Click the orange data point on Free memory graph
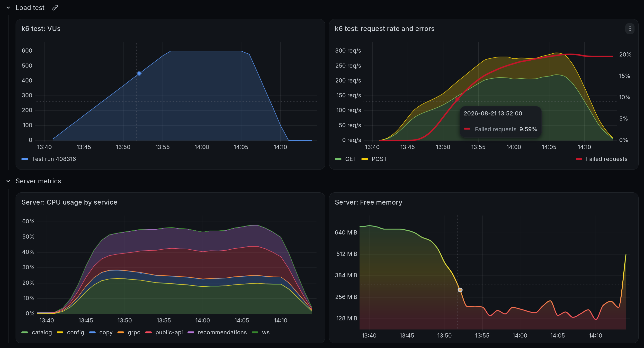 460,290
